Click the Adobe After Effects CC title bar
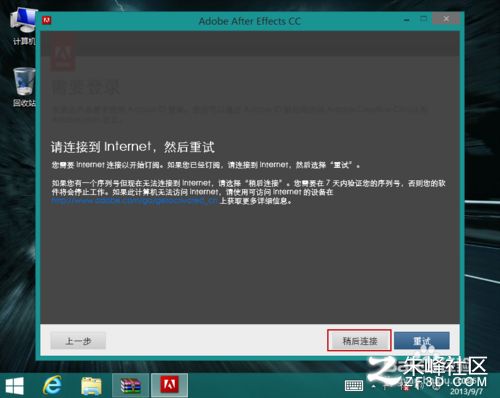Screen dimensions: 500x398 pos(250,21)
